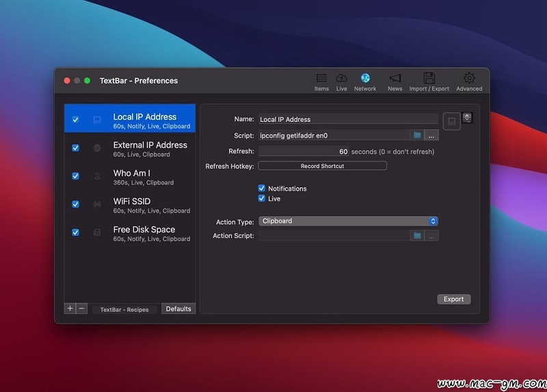Open the News megaphone toolbar section
The width and height of the screenshot is (547, 392).
coord(395,82)
